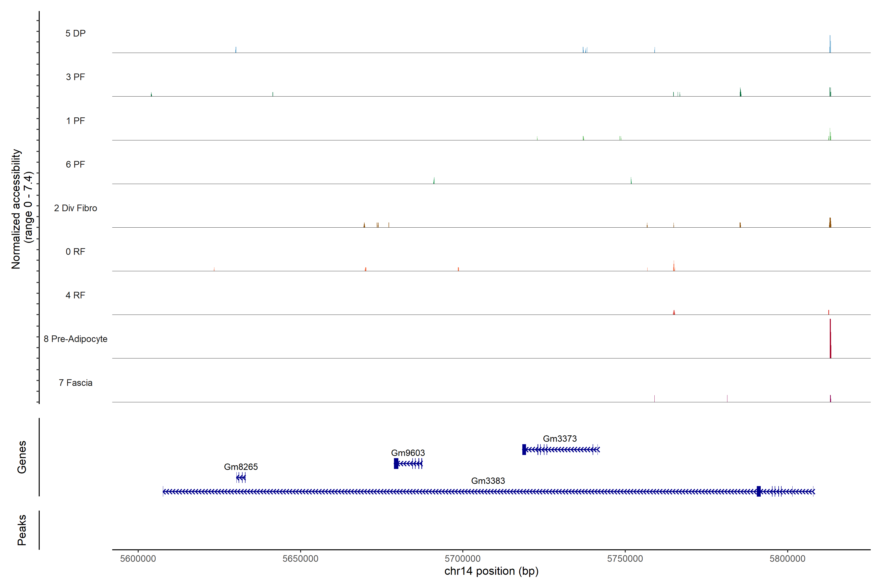Select the 7 Fascia track label

(75, 383)
